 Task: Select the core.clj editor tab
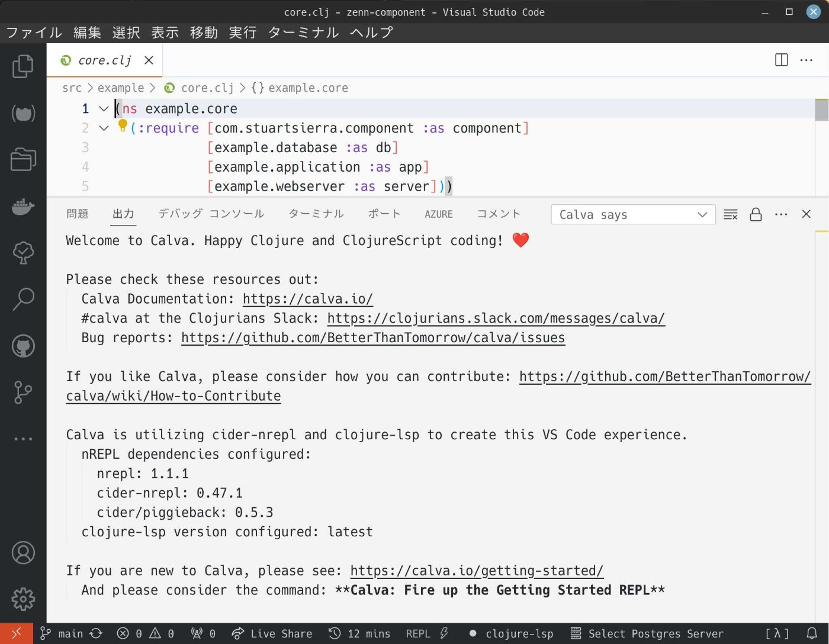[x=105, y=60]
